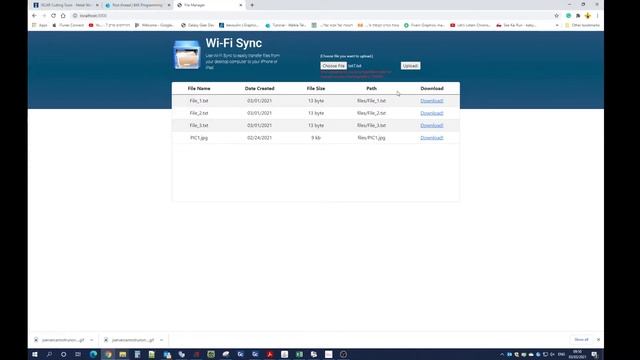Go back with the browser back arrow
Image resolution: width=640 pixels, height=360 pixels.
tap(34, 16)
